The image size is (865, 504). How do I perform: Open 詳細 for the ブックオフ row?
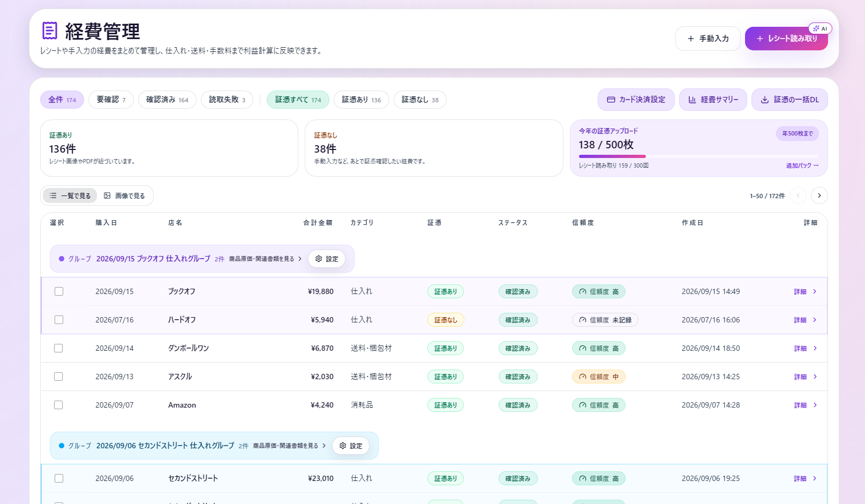[806, 291]
